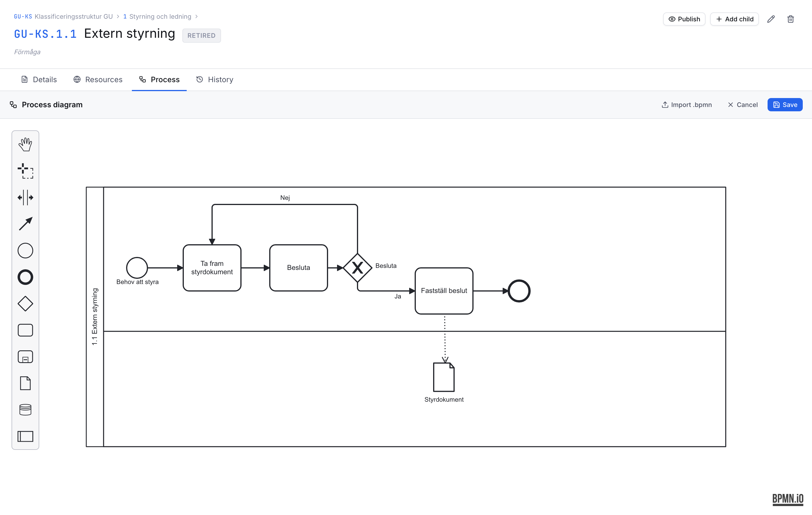This screenshot has width=812, height=515.
Task: Click the Publish button
Action: tap(684, 19)
